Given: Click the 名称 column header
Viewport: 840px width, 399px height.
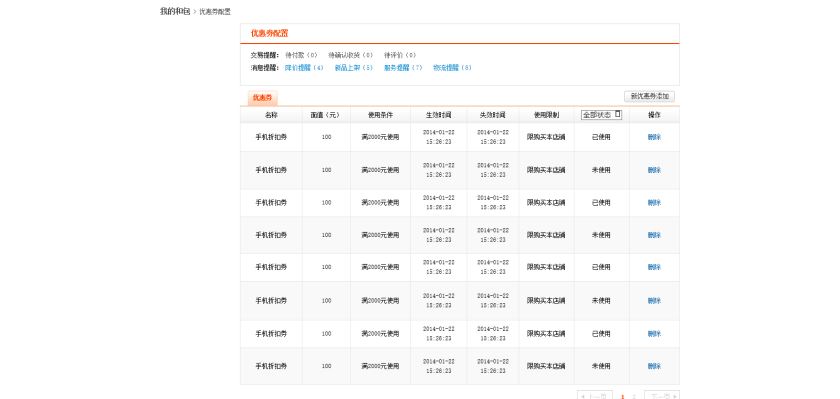Looking at the screenshot, I should (x=271, y=115).
